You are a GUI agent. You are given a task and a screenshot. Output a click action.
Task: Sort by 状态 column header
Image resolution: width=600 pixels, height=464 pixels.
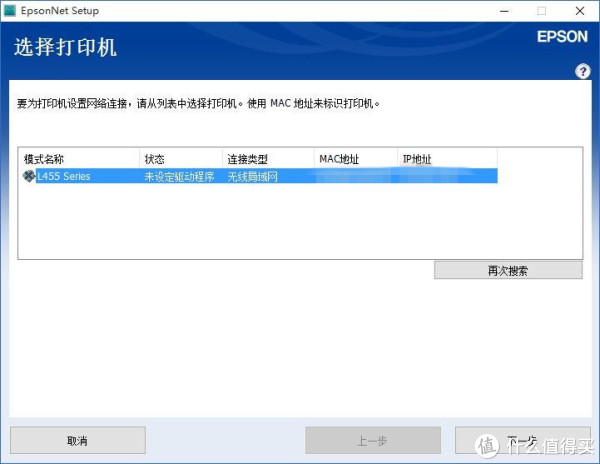[181, 159]
